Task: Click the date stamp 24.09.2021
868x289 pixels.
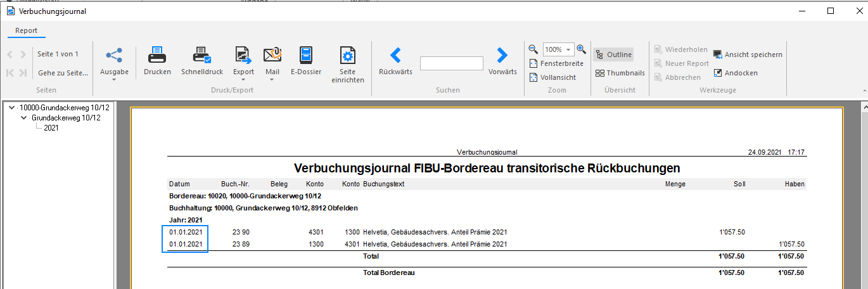Action: tap(765, 153)
